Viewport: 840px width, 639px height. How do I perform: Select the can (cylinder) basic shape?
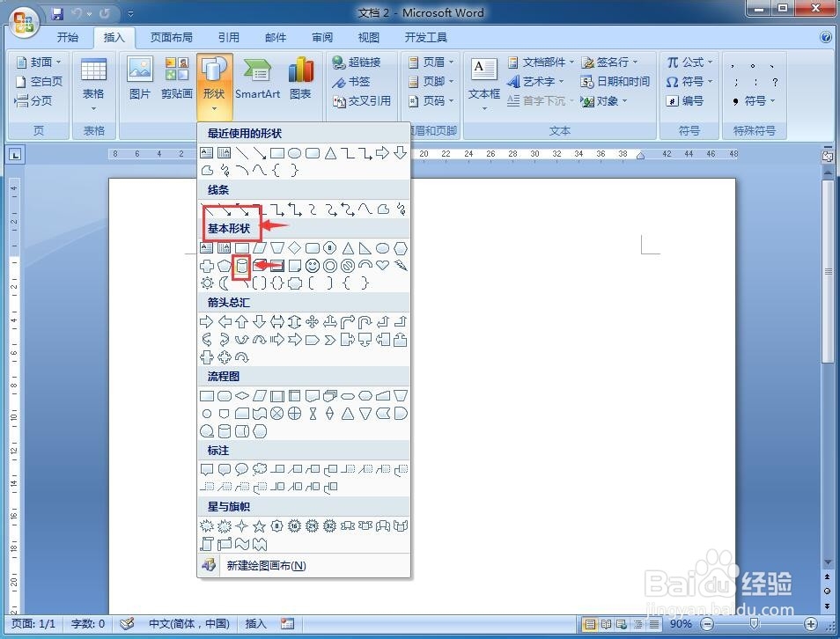point(241,266)
